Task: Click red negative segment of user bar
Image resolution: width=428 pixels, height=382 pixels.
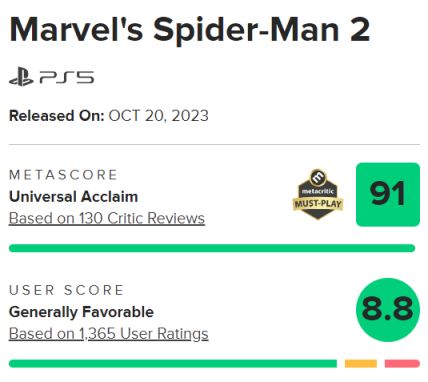Action: click(402, 364)
